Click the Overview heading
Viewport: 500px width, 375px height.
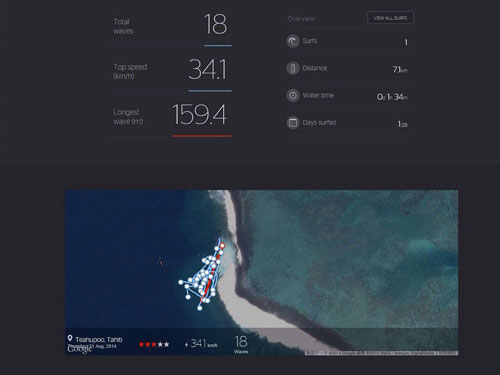point(301,19)
